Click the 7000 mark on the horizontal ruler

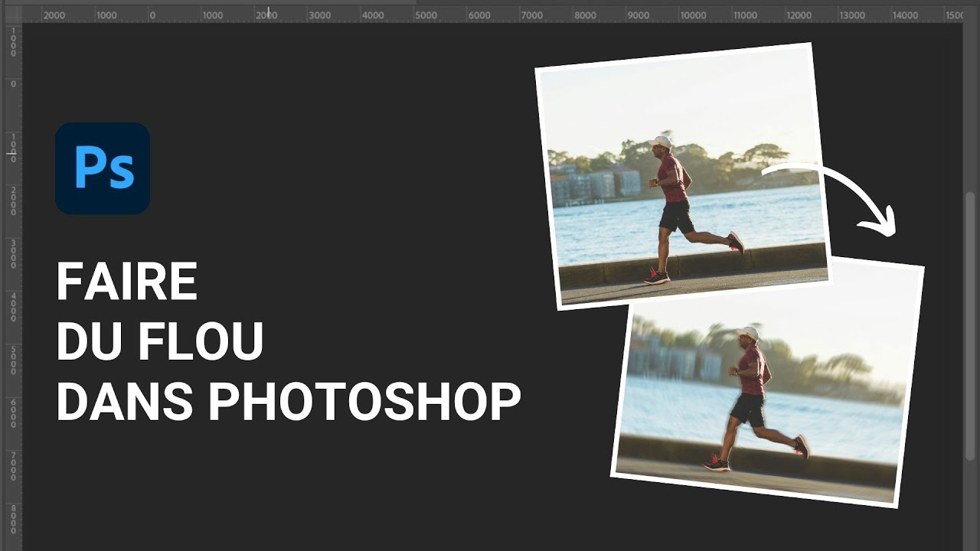point(532,15)
